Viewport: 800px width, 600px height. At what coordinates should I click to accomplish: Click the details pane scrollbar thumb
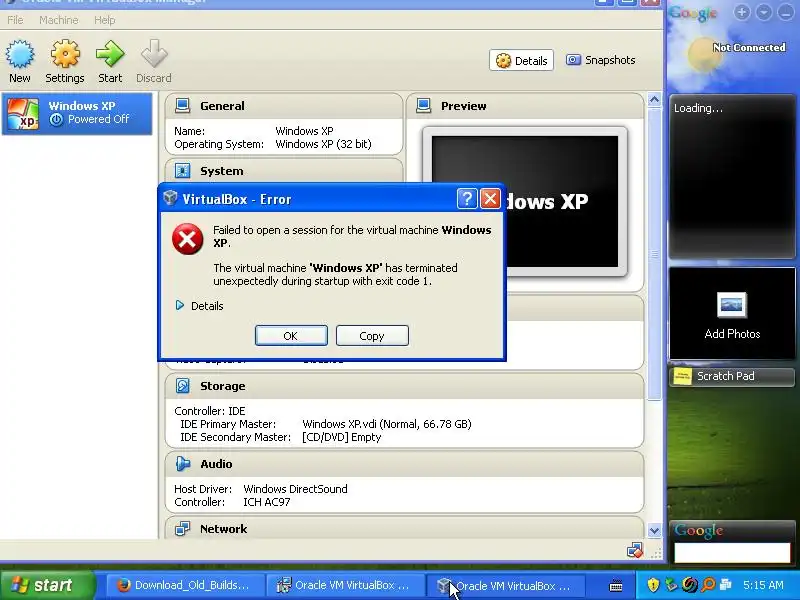tap(654, 254)
